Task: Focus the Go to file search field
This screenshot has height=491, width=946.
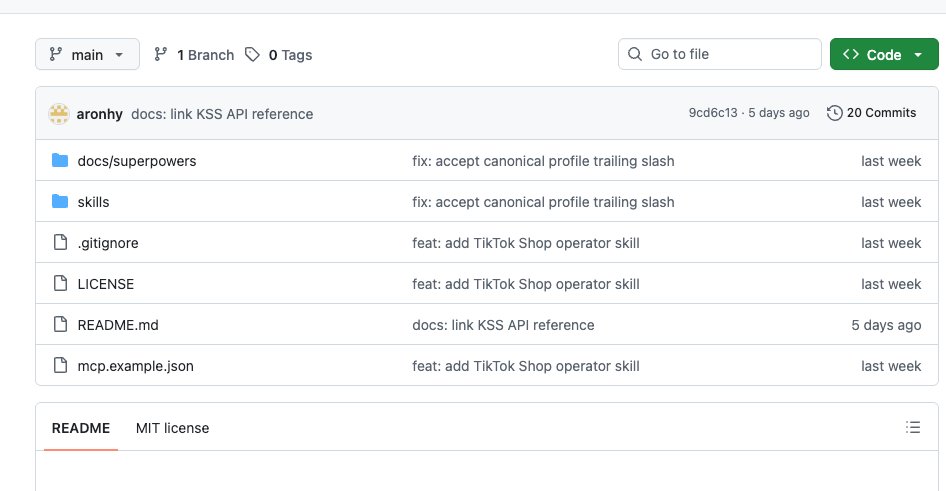Action: click(x=720, y=54)
